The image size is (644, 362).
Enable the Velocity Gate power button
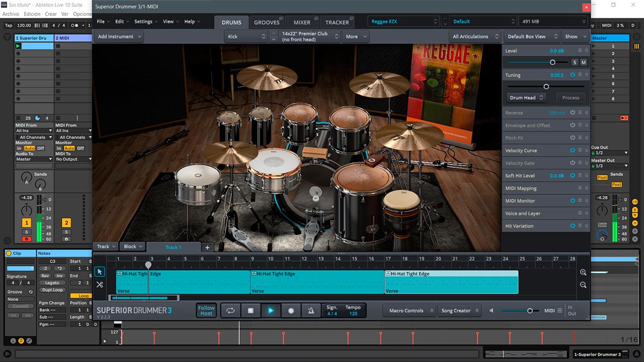573,163
